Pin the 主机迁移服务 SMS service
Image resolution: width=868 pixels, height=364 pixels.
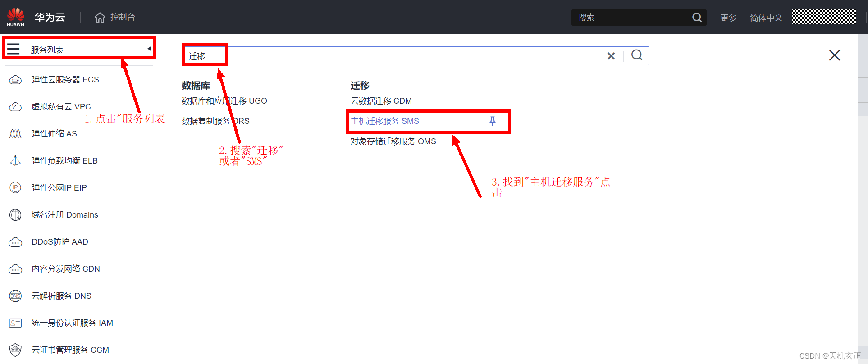[493, 121]
